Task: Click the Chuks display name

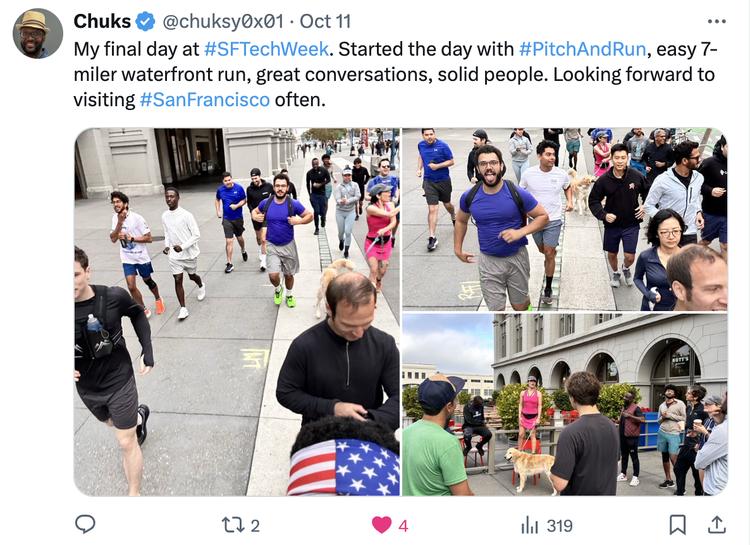Action: tap(102, 22)
